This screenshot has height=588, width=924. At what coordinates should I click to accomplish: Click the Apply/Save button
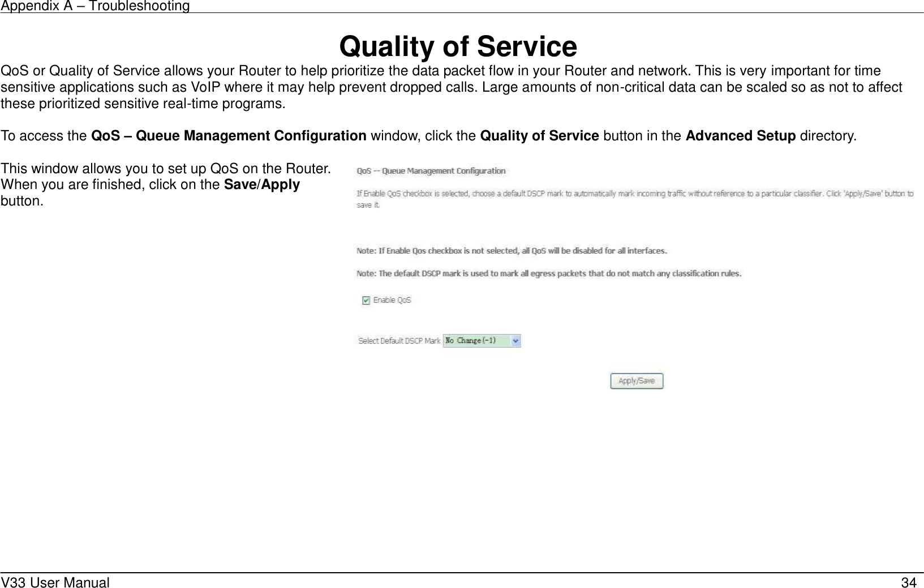click(637, 381)
